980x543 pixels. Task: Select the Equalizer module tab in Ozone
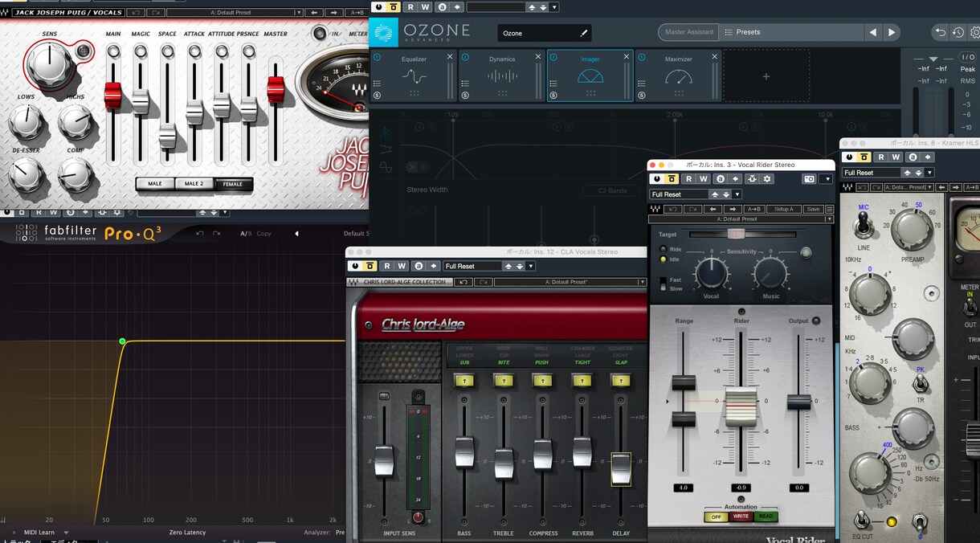tap(414, 76)
